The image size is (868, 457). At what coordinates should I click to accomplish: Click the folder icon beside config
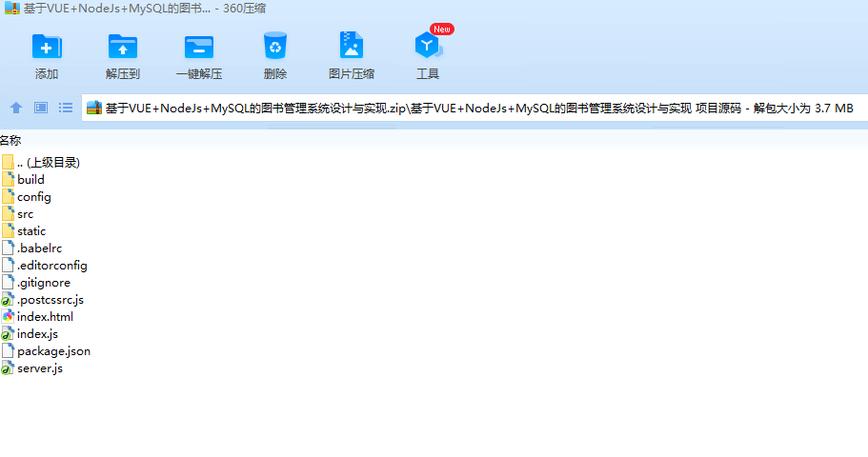point(8,196)
